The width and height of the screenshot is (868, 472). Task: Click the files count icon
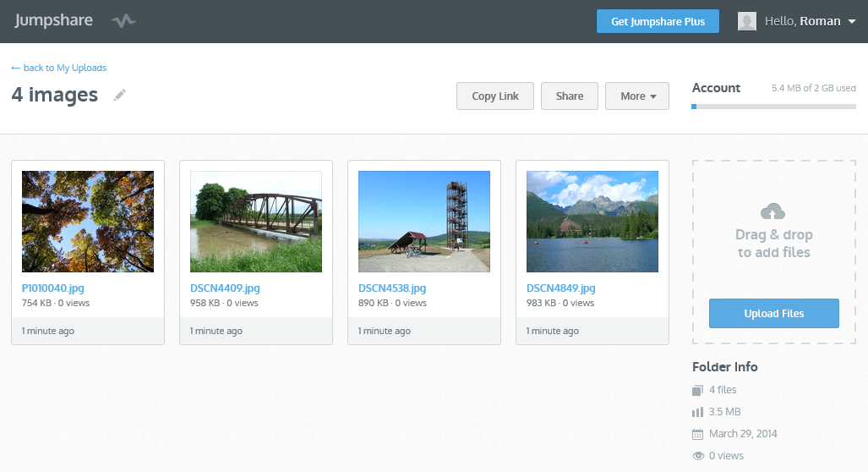(697, 390)
